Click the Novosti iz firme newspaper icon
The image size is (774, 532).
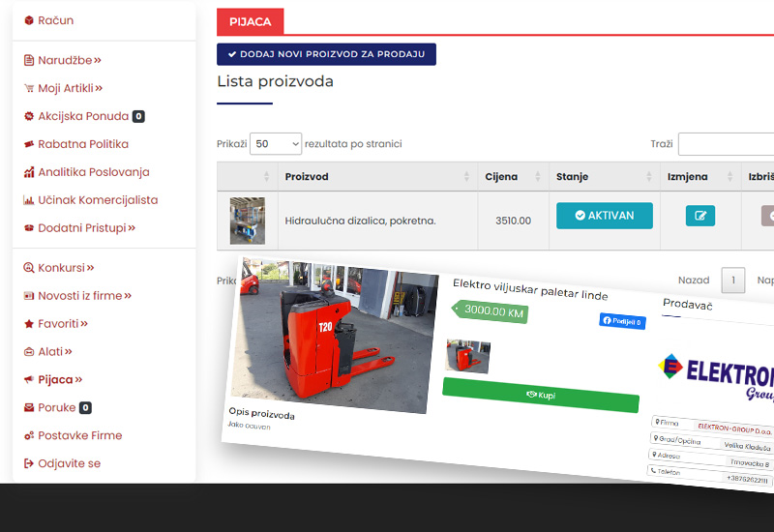click(x=29, y=296)
